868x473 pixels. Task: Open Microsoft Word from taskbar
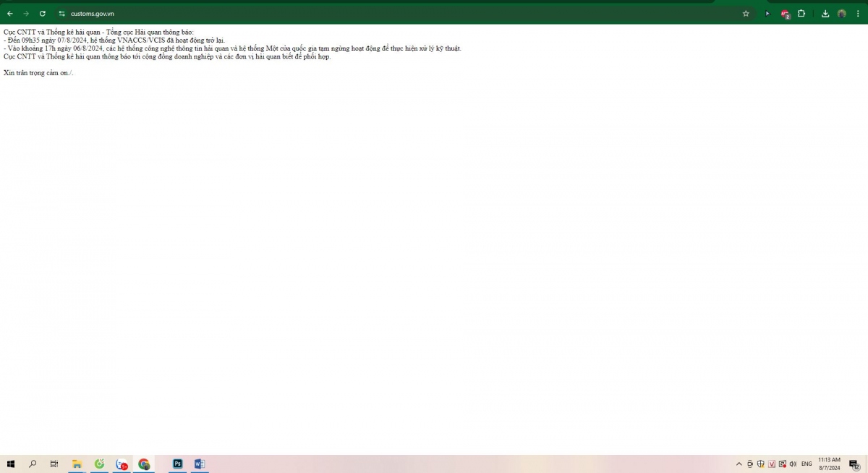[200, 464]
